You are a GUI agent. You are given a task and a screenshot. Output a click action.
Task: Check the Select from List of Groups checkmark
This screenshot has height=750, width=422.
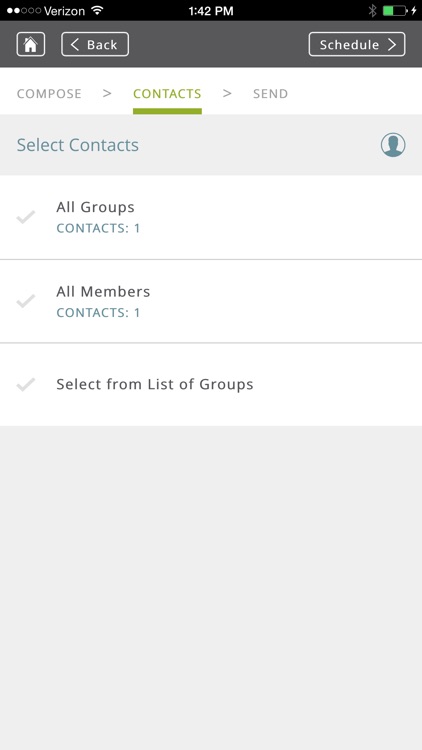25,385
